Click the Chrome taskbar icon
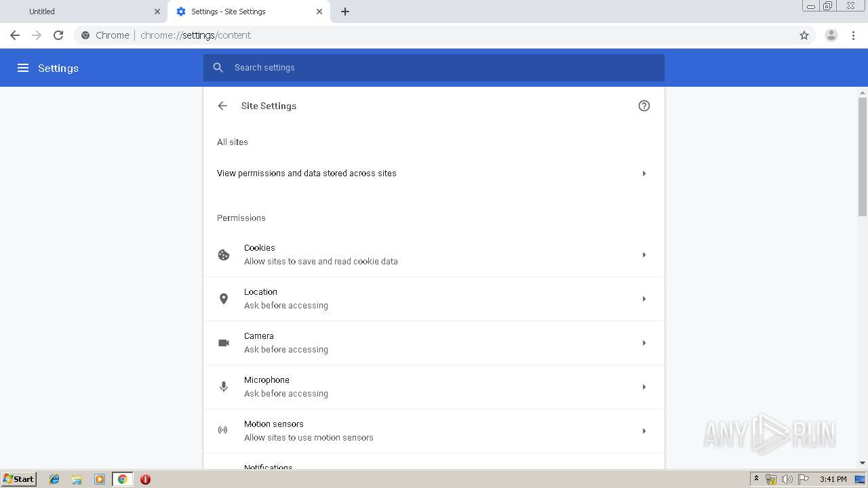 click(123, 479)
